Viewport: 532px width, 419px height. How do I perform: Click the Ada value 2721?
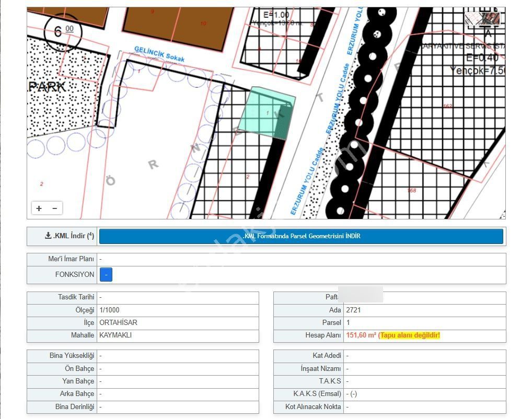tap(353, 310)
